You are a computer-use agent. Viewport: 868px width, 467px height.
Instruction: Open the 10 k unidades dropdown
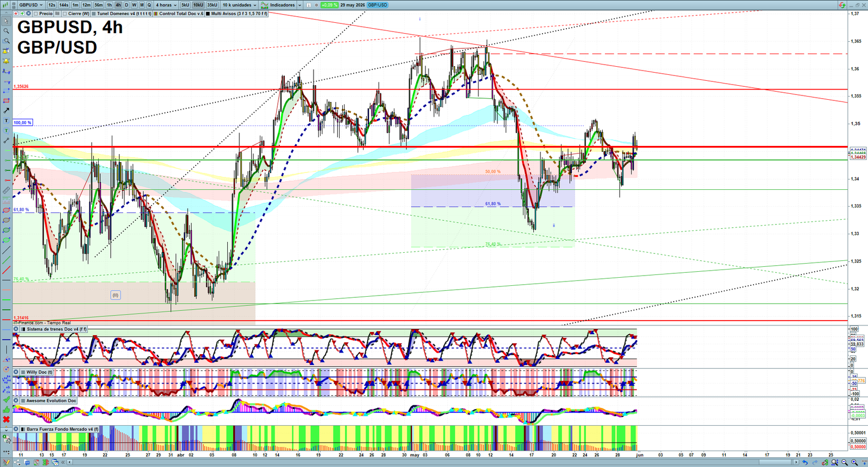click(x=239, y=5)
